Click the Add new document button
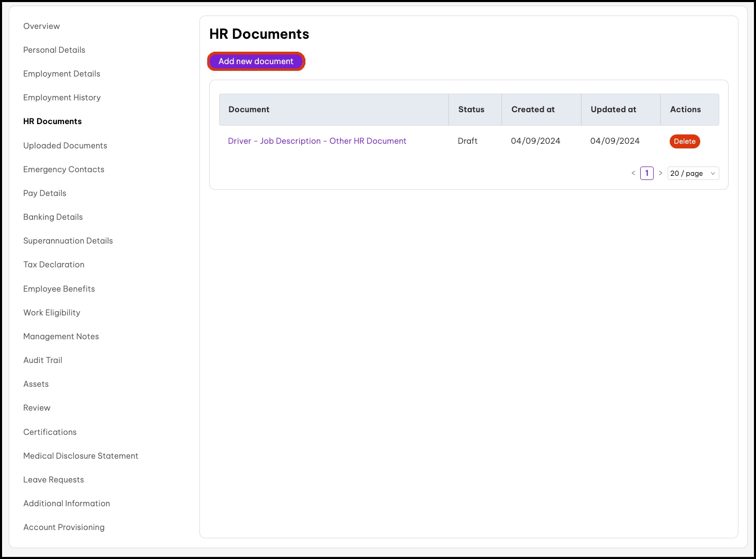756x559 pixels. point(256,62)
